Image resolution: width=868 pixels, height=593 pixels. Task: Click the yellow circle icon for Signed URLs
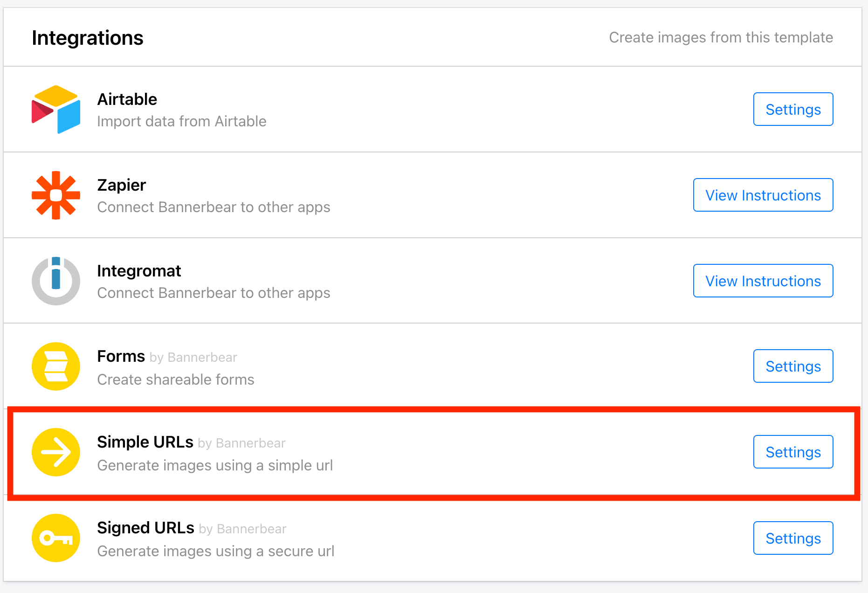55,538
